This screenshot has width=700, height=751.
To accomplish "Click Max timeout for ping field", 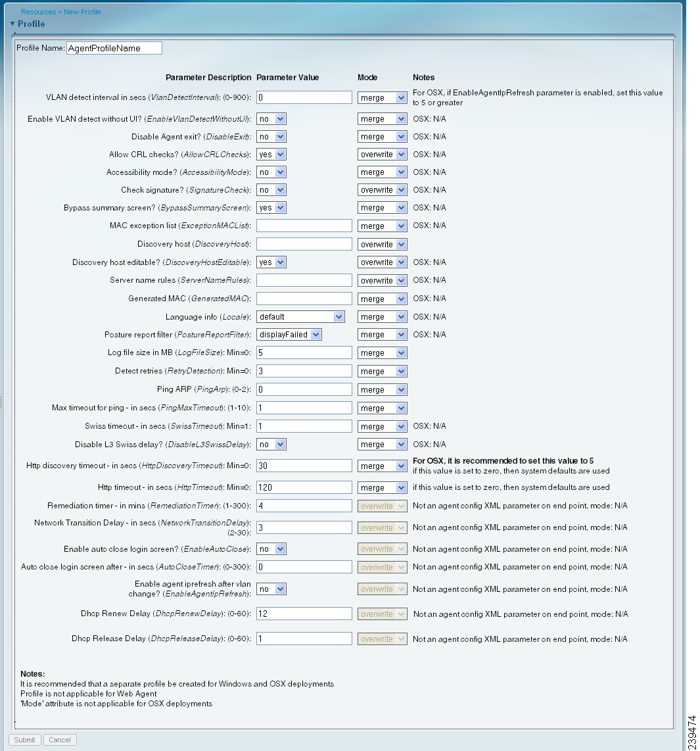I will tap(304, 408).
